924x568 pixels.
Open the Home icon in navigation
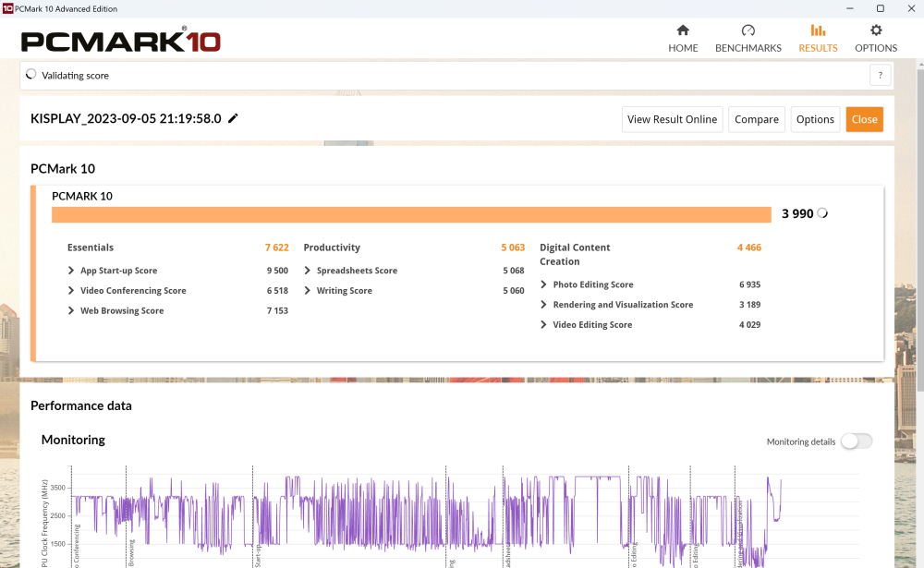coord(683,30)
